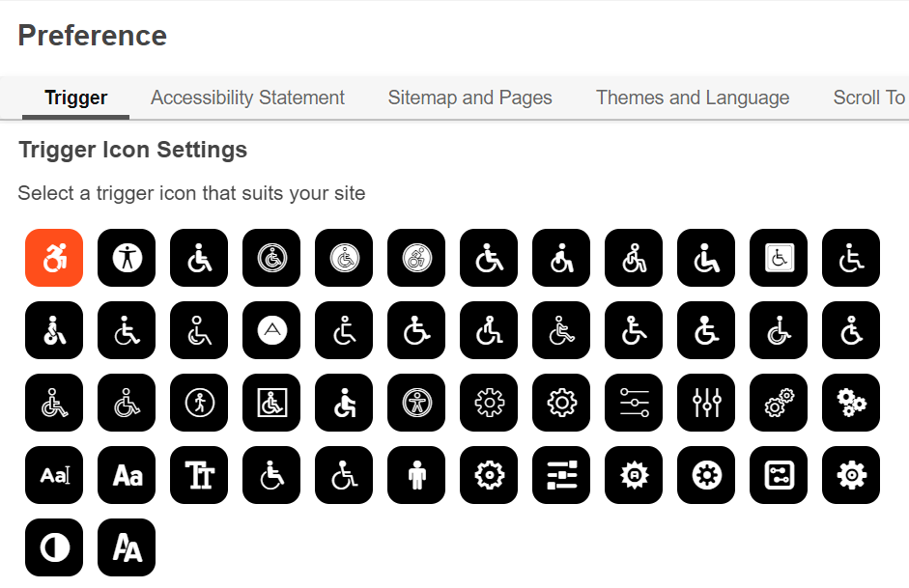This screenshot has width=909, height=588.
Task: Pick the vertical sliders trigger icon
Action: 706,403
